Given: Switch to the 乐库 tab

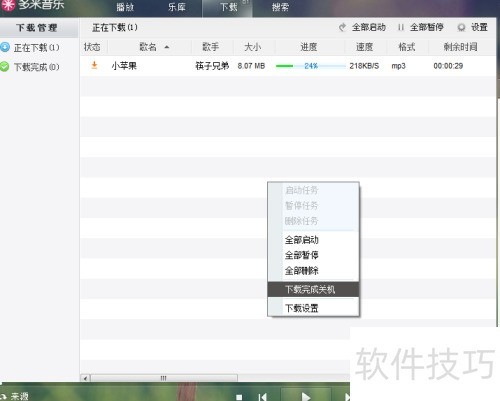Looking at the screenshot, I should (x=177, y=7).
